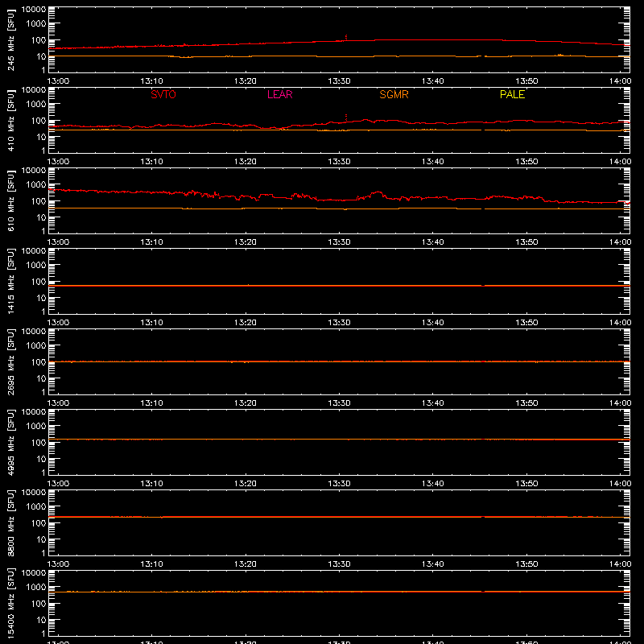
Task: Click the magenta LEAR station label
Action: pos(279,94)
